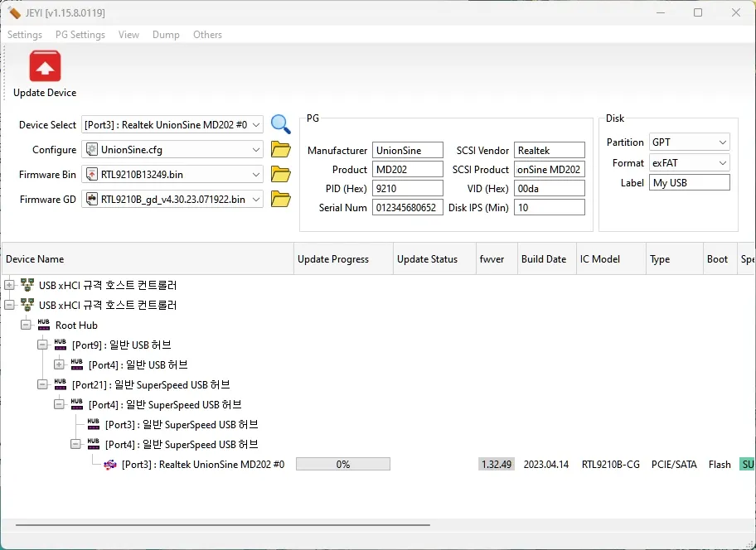The image size is (756, 550).
Task: Collapse the Port9 일반 USB 허브 node
Action: click(42, 345)
